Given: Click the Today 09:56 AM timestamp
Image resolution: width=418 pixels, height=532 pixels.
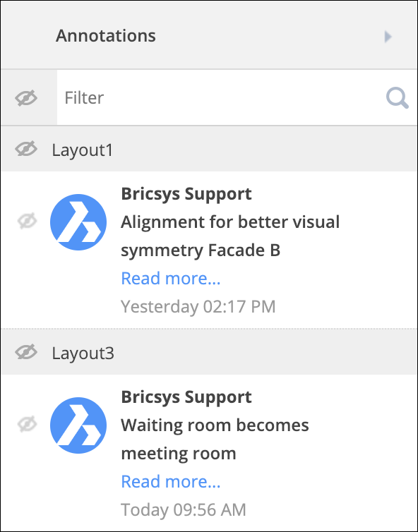Looking at the screenshot, I should 184,510.
